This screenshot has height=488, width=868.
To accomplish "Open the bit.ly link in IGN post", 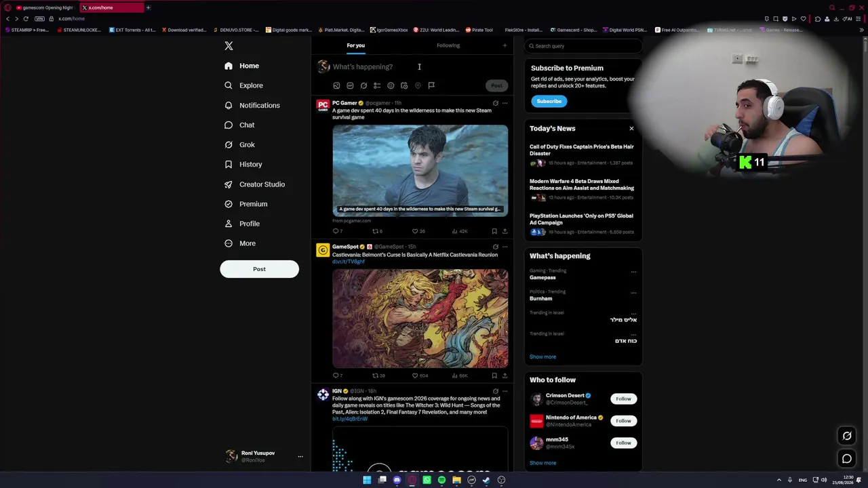I will (x=350, y=419).
